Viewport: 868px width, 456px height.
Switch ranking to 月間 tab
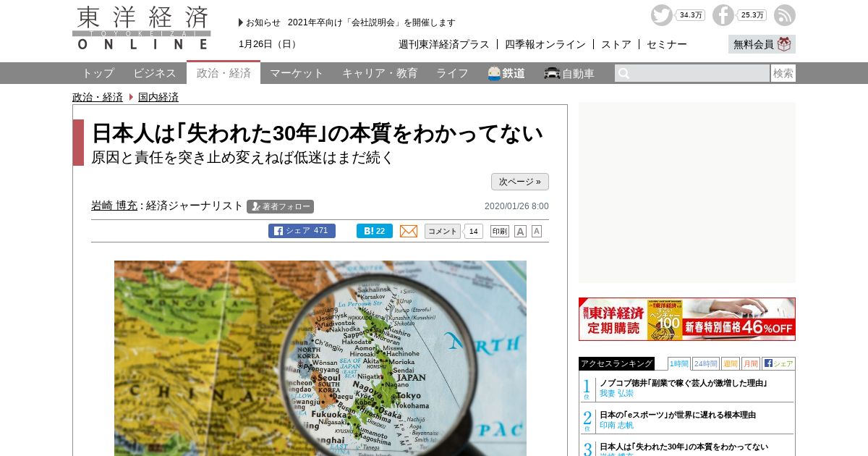pyautogui.click(x=750, y=363)
